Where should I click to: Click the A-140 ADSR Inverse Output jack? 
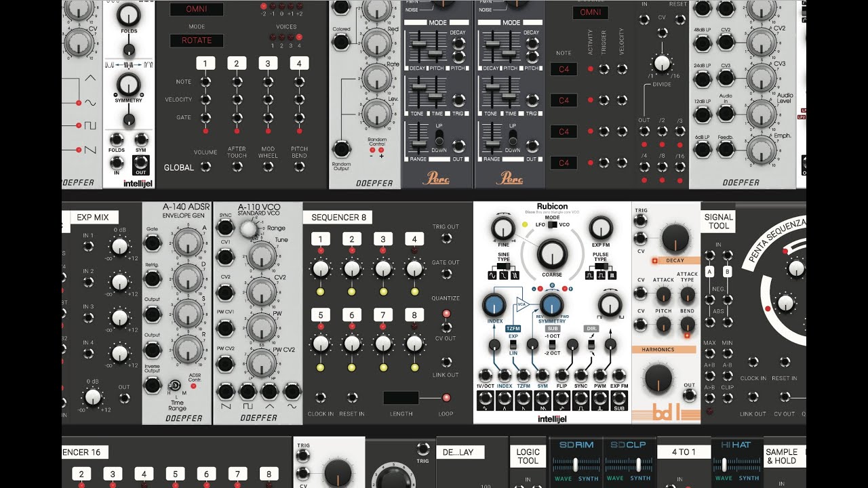(x=153, y=385)
